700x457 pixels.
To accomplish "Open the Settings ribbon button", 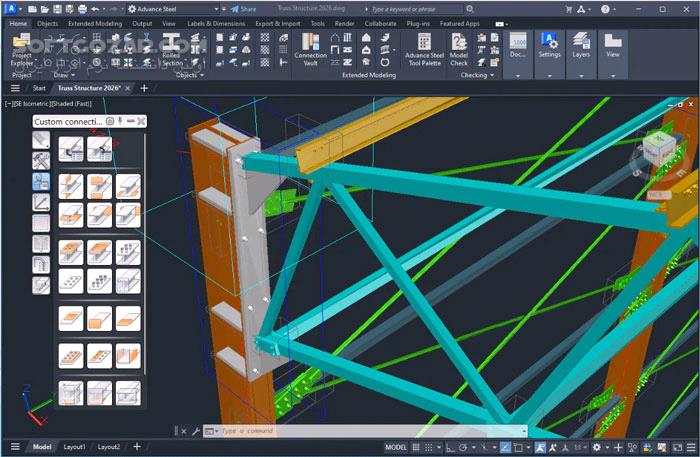I will [x=549, y=47].
